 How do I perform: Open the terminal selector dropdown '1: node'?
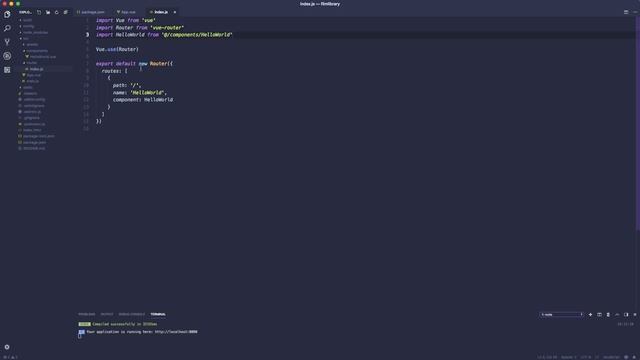coord(561,315)
